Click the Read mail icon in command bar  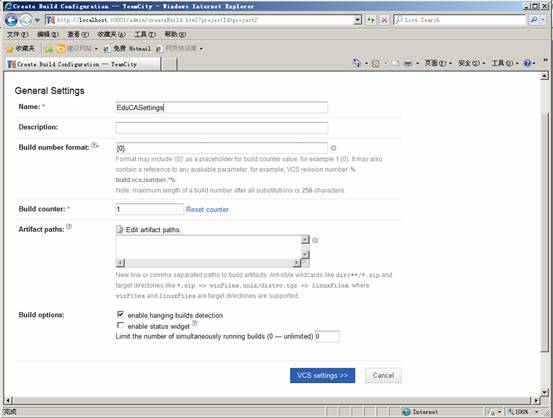[395, 63]
